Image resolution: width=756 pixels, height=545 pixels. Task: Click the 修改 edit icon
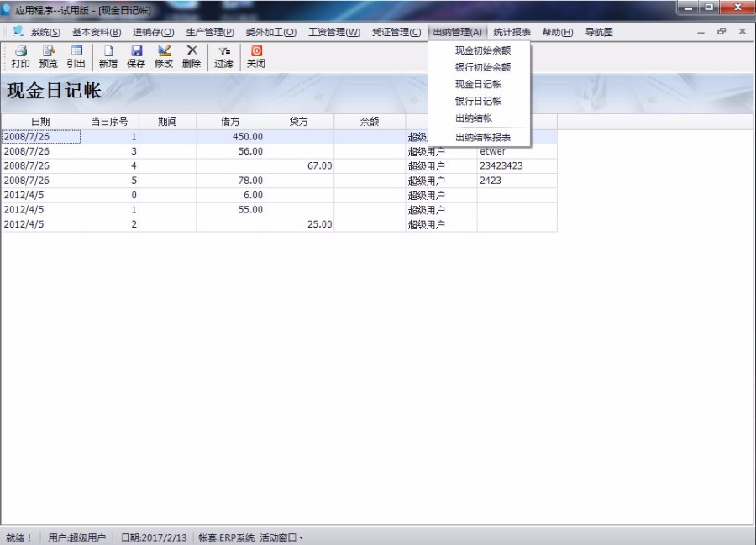[164, 56]
